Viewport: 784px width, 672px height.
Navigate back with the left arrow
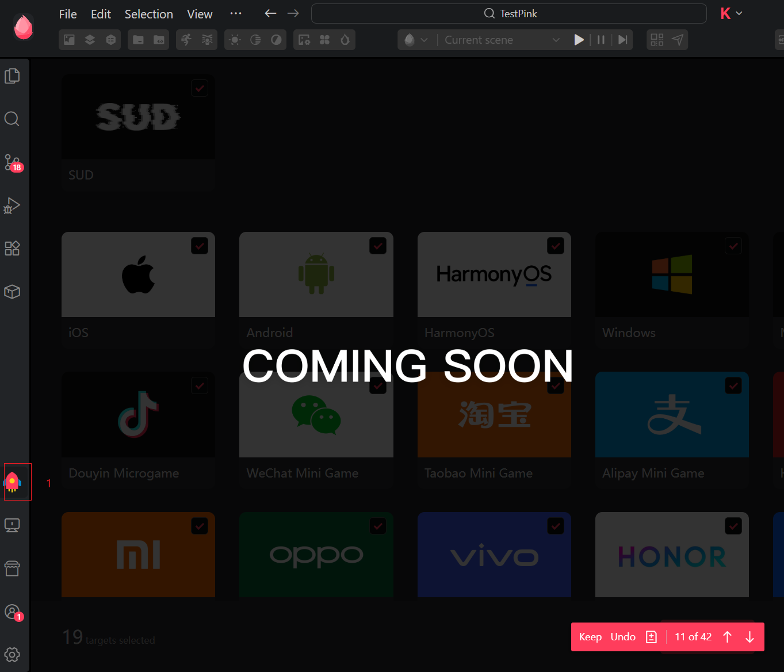[x=270, y=13]
